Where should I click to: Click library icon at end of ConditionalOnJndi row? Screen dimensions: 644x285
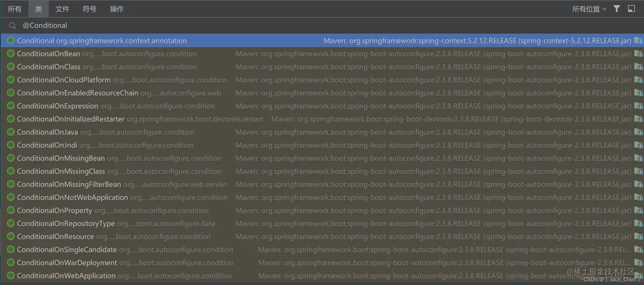click(x=638, y=145)
